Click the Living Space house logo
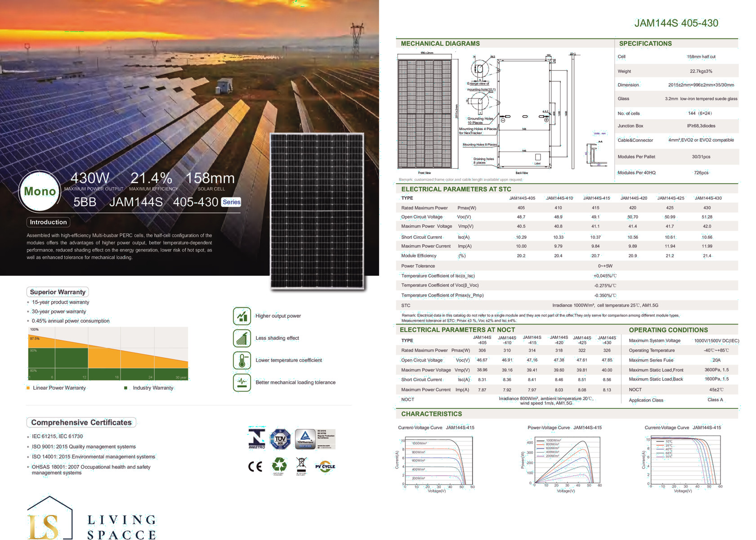This screenshot has height=540, width=756. (49, 518)
